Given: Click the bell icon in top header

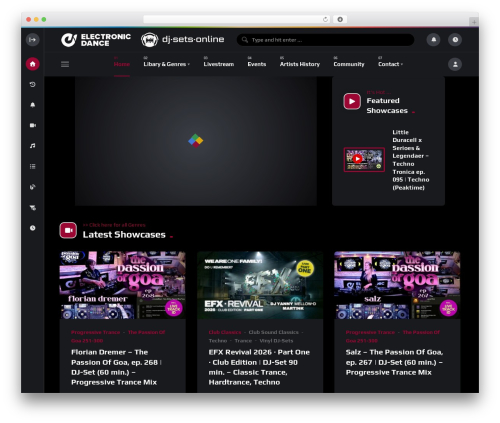Looking at the screenshot, I should point(434,40).
